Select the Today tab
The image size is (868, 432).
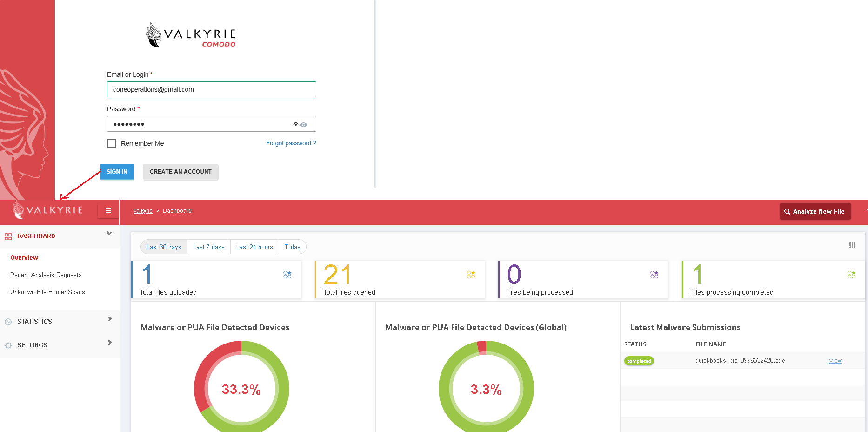pos(293,247)
